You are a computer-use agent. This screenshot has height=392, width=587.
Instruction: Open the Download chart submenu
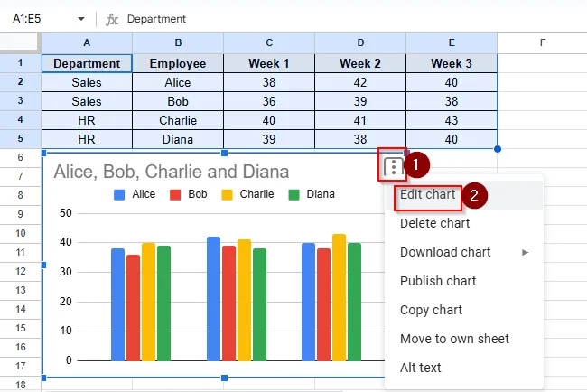tap(464, 252)
